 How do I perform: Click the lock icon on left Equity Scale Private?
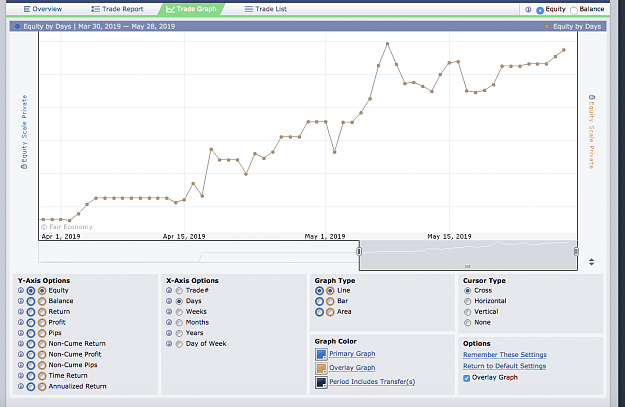(x=24, y=166)
